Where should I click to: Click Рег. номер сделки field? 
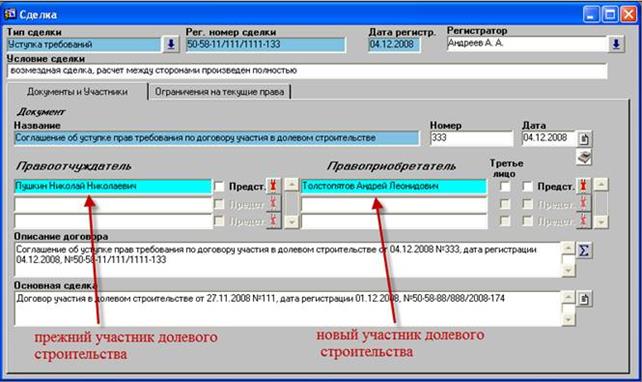pyautogui.click(x=265, y=45)
